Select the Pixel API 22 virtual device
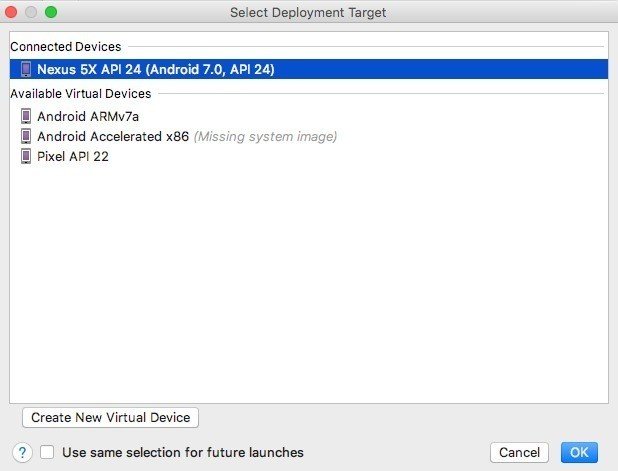Viewport: 618px width, 471px height. [x=73, y=156]
